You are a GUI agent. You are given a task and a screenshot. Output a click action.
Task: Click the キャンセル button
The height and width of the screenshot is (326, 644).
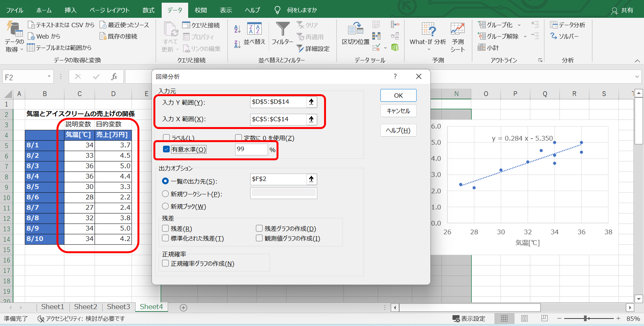click(x=398, y=111)
